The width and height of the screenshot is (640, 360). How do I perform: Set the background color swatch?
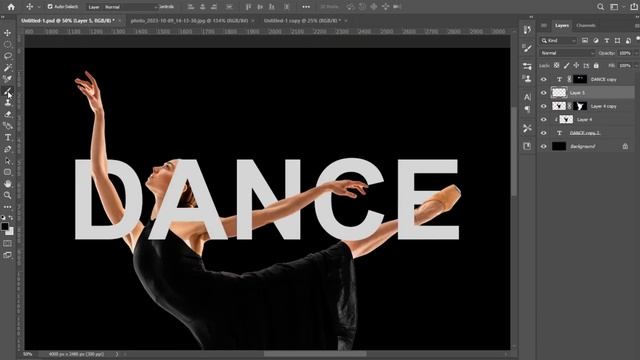click(10, 231)
